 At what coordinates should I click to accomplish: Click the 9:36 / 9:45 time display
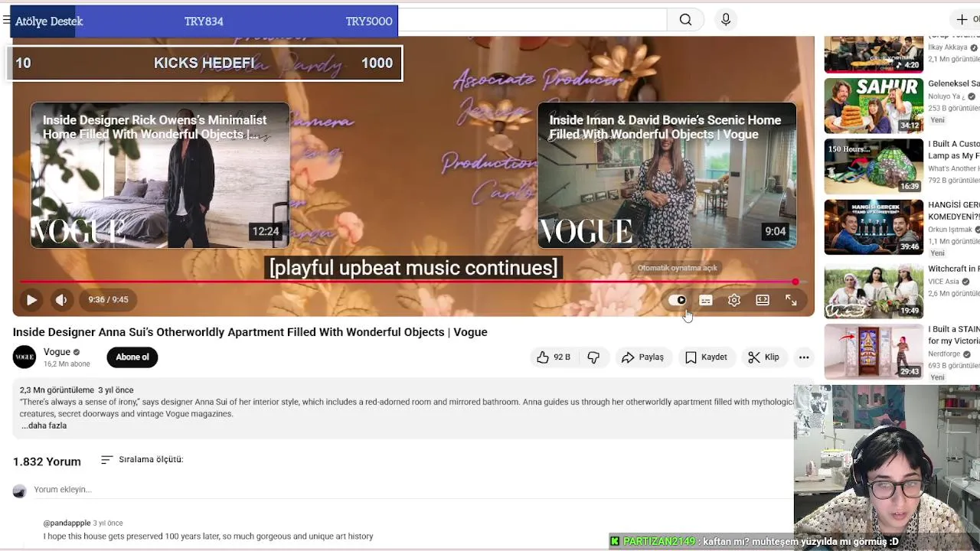pyautogui.click(x=108, y=300)
